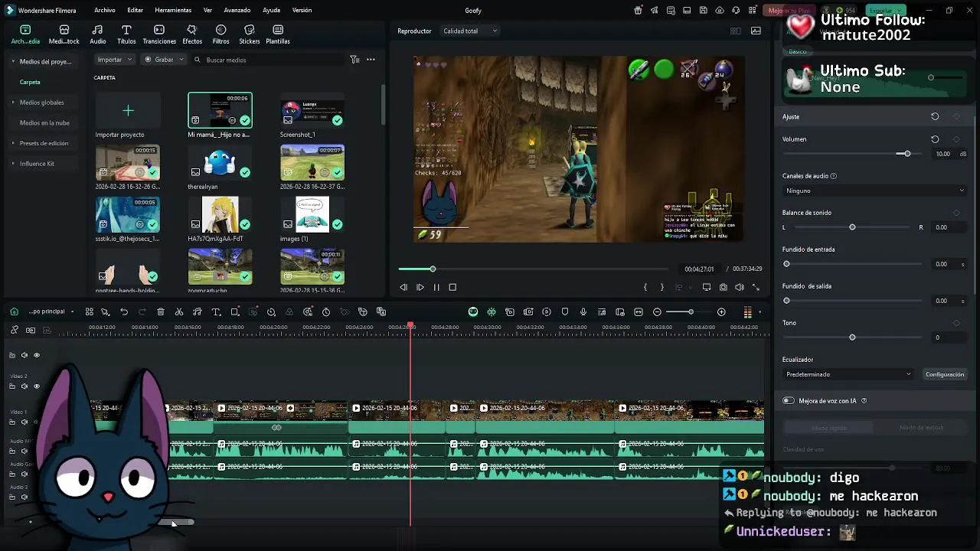980x551 pixels.
Task: Toggle the green snapping icon in timeline toolbar
Action: (492, 312)
